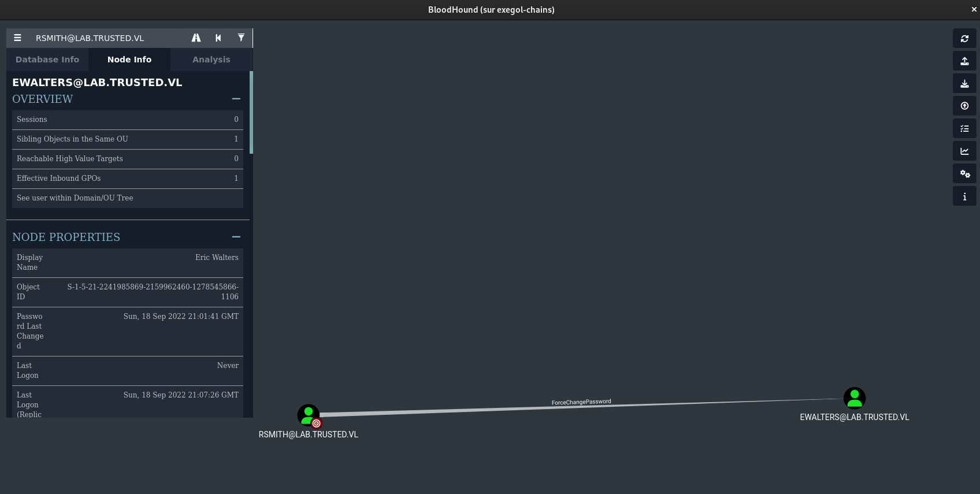Screen dimensions: 980x494
Task: Switch to the Database Info tab
Action: tap(47, 60)
